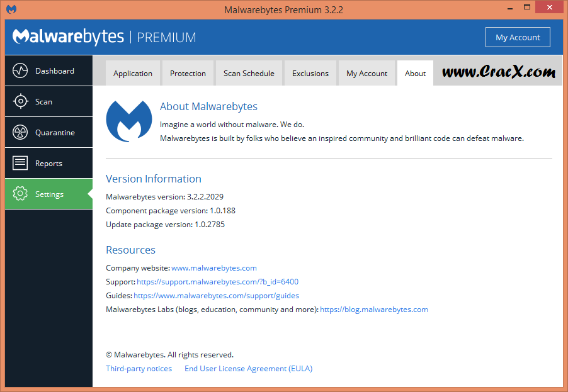
Task: Switch to the My Account settings tab
Action: click(366, 73)
